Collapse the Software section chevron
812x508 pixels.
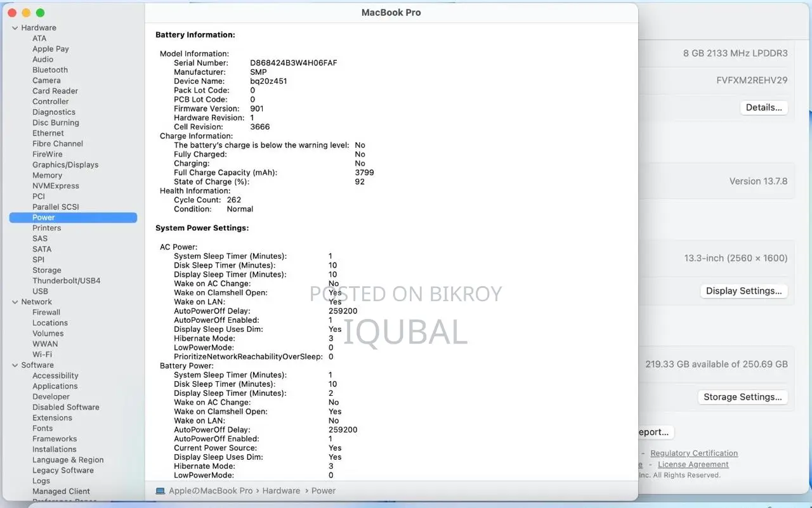point(15,365)
